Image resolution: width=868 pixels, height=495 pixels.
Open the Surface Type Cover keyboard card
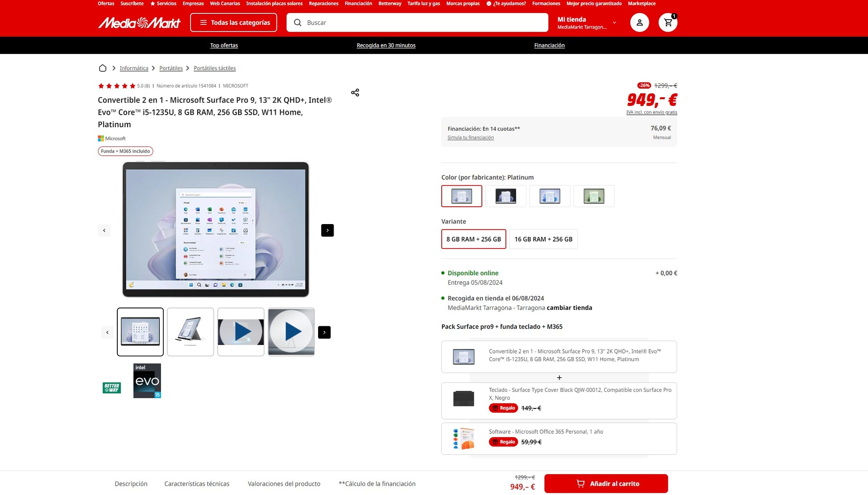tap(559, 401)
